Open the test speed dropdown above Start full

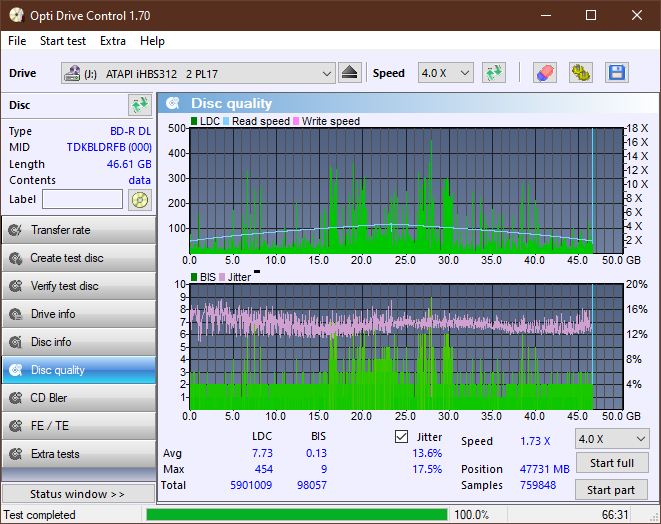[611, 439]
